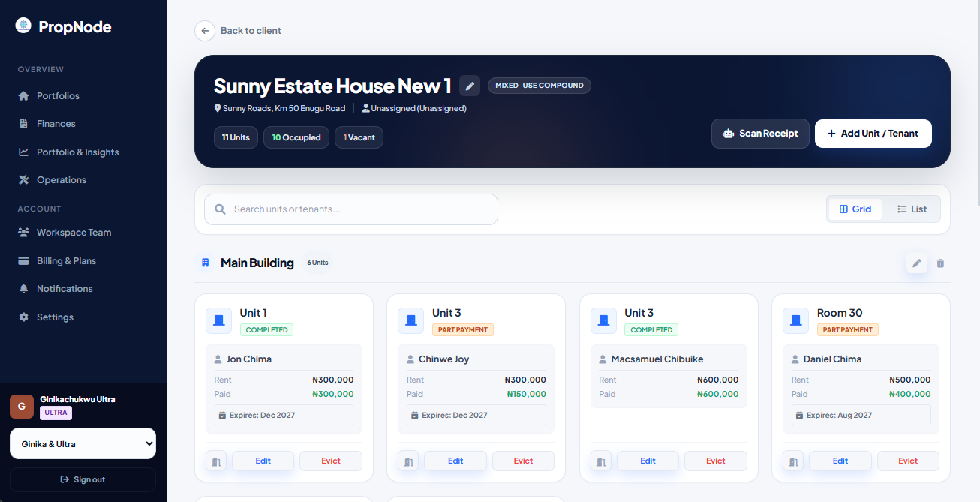The width and height of the screenshot is (980, 502).
Task: Click move-out icon on Jon Chima's card
Action: pyautogui.click(x=216, y=461)
